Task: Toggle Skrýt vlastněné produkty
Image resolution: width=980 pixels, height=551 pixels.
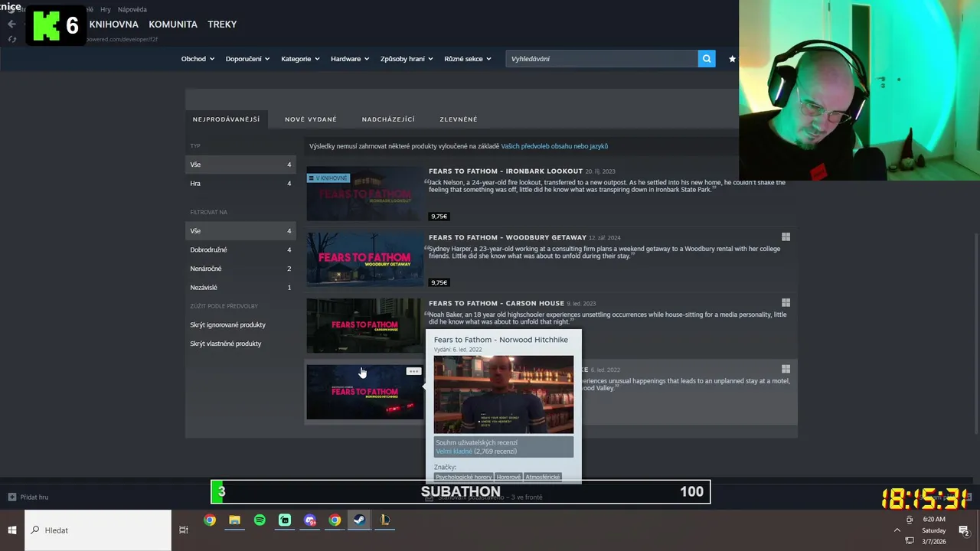Action: [226, 344]
